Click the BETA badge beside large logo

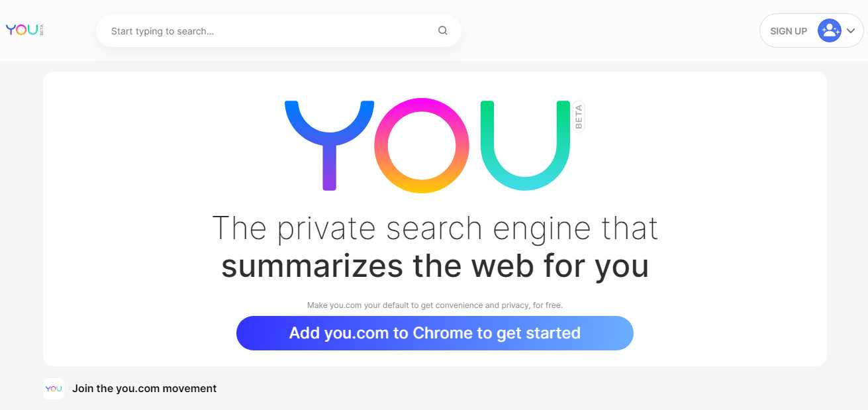coord(579,117)
